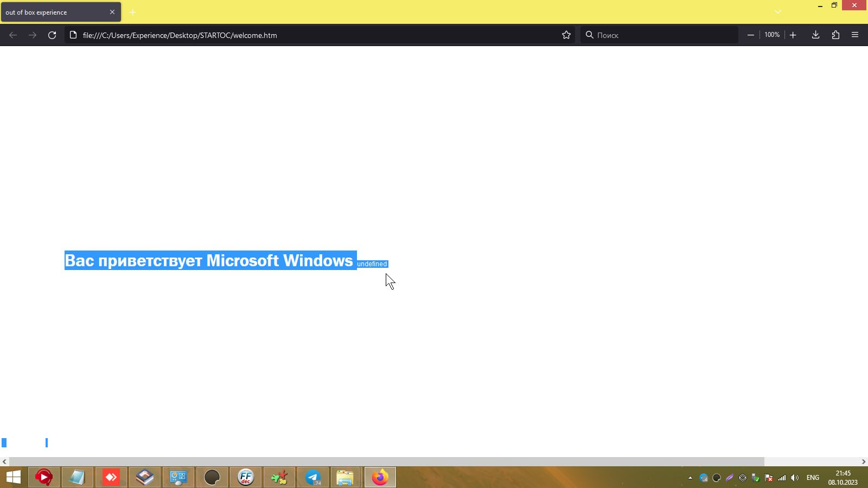Viewport: 868px width, 488px height.
Task: Focus the Поиск search field
Action: (x=659, y=35)
